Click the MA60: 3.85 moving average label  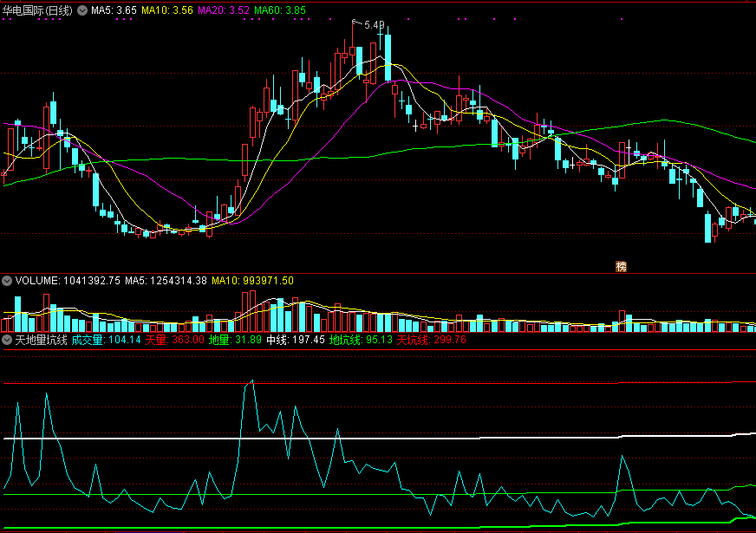pyautogui.click(x=280, y=10)
